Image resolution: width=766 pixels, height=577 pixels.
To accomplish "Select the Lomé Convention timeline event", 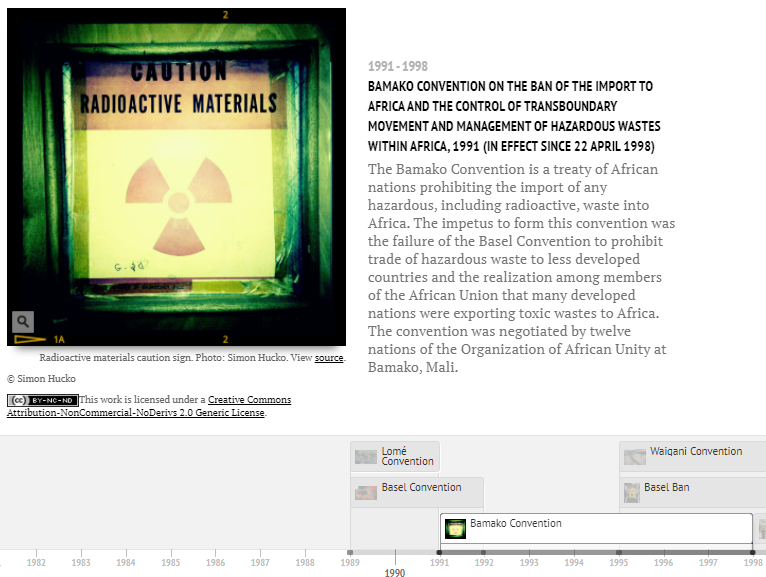I will (395, 456).
